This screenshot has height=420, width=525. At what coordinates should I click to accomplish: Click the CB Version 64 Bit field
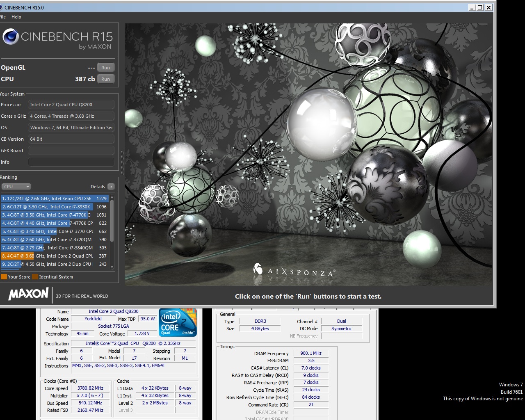pyautogui.click(x=71, y=139)
